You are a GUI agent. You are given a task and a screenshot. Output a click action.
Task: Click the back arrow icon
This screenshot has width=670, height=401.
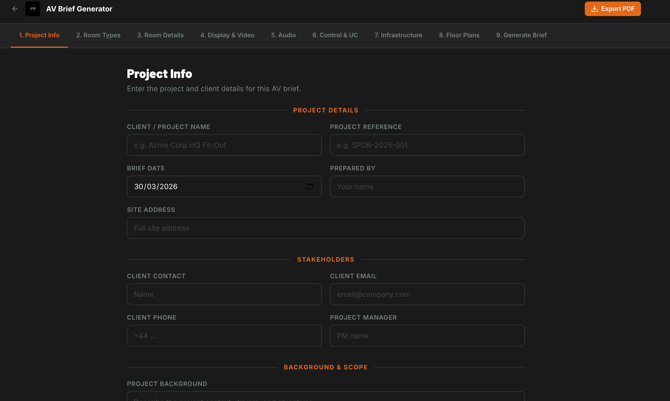coord(15,9)
